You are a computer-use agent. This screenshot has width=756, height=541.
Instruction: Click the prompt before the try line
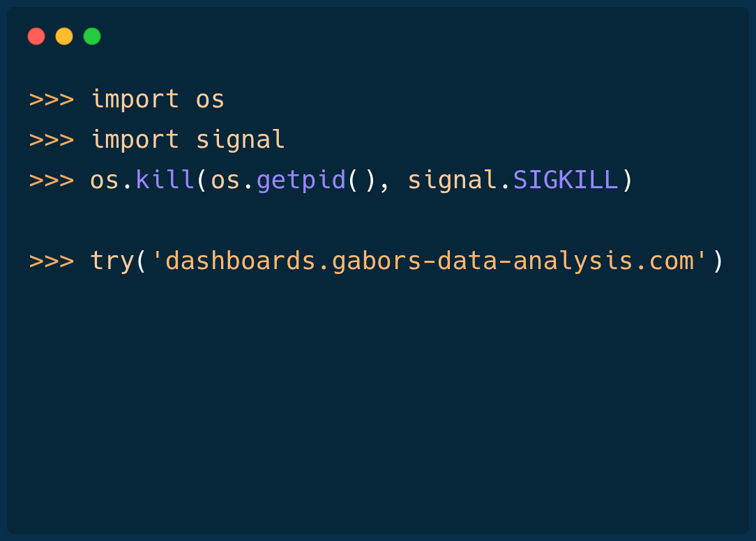51,261
